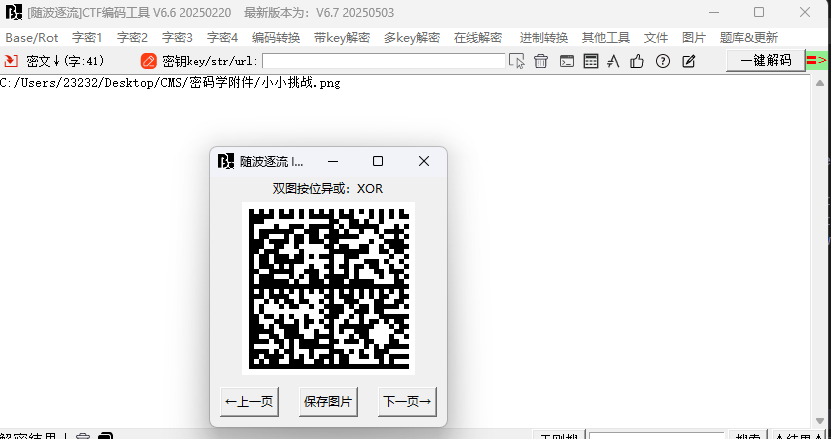Screen dimensions: 831x439
Task: Click the scrollbar down arrow of ciphertext area
Action: click(x=819, y=420)
